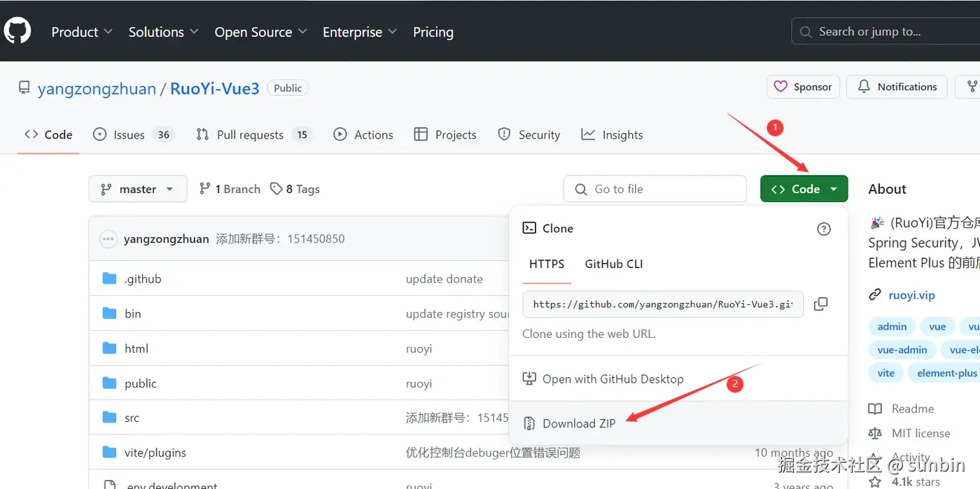Screen dimensions: 980x489
Task: Open the MIT license link
Action: [x=921, y=433]
